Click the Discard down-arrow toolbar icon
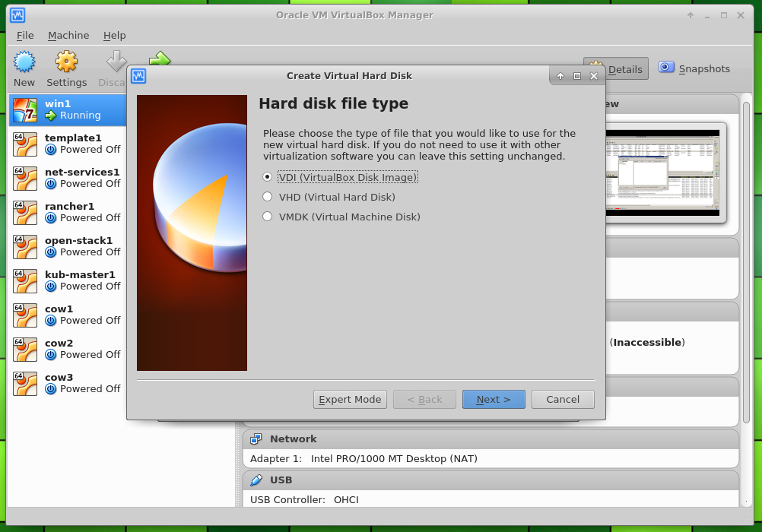Image resolution: width=762 pixels, height=532 pixels. click(116, 61)
